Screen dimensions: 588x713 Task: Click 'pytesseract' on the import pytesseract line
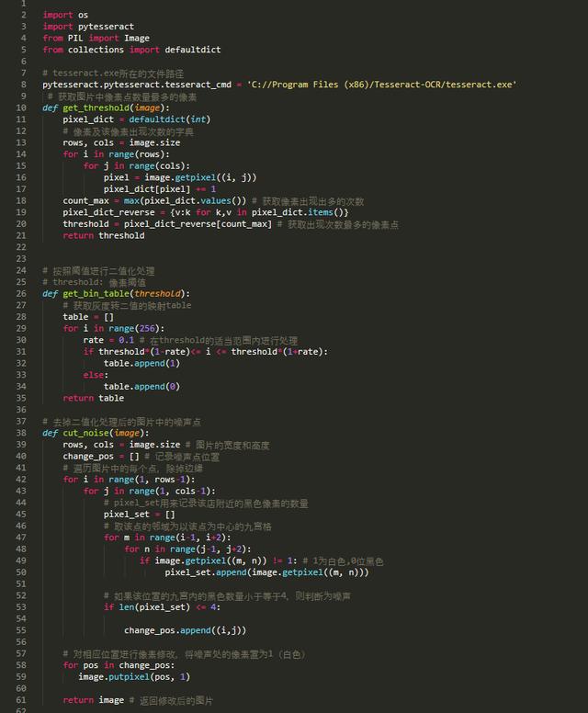coord(106,27)
